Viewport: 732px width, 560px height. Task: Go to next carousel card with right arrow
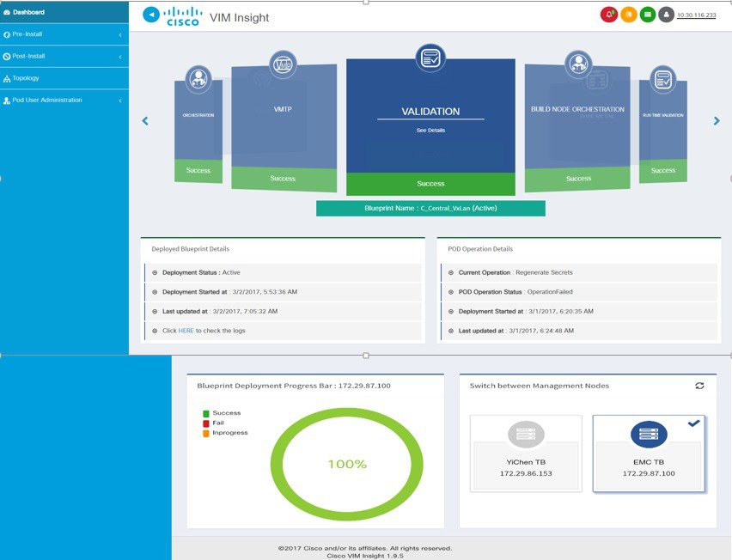(717, 121)
